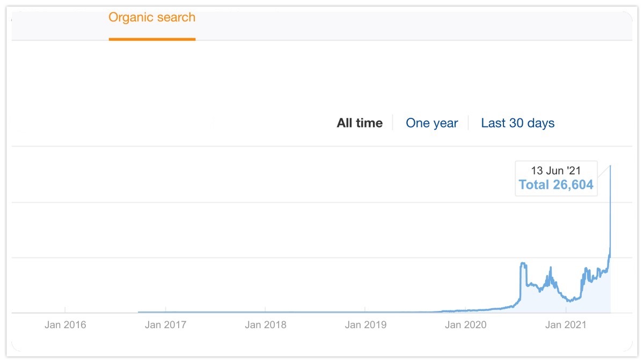Click the Total 26,604 tooltip value
Image resolution: width=644 pixels, height=363 pixels.
click(x=555, y=185)
